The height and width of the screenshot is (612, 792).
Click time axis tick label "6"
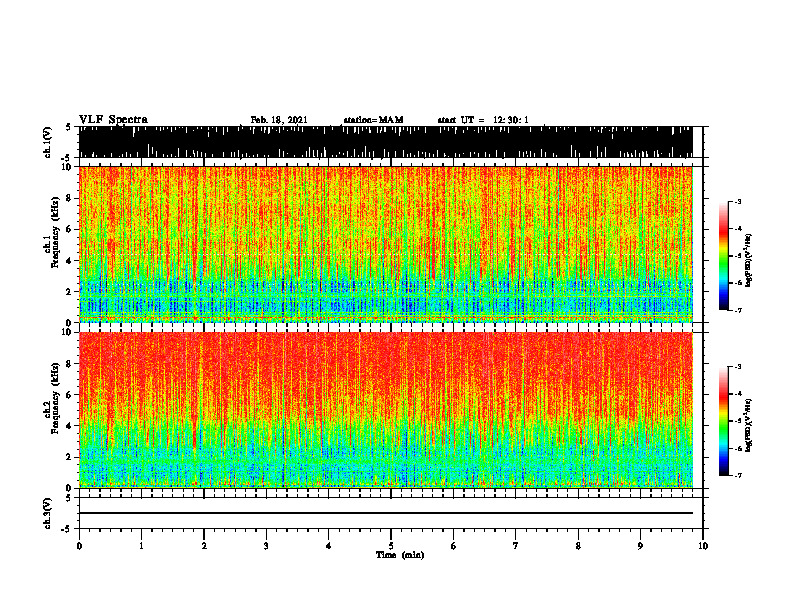click(454, 546)
